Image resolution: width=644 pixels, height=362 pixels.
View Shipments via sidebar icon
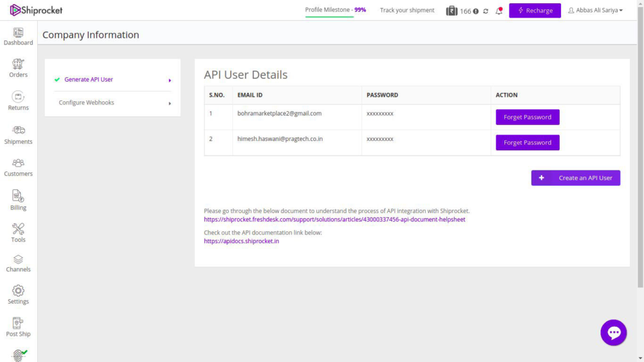coord(18,134)
